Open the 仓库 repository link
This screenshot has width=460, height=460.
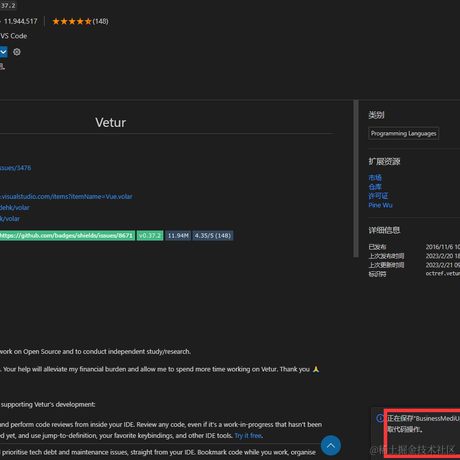(x=375, y=187)
